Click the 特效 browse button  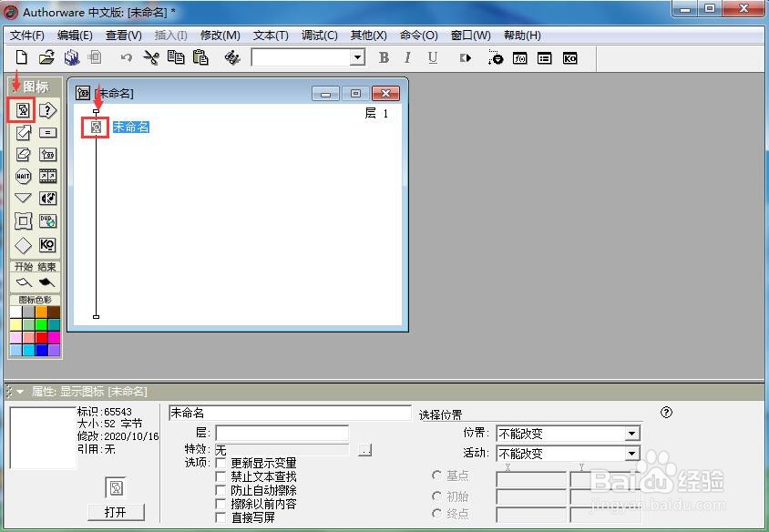[x=364, y=450]
